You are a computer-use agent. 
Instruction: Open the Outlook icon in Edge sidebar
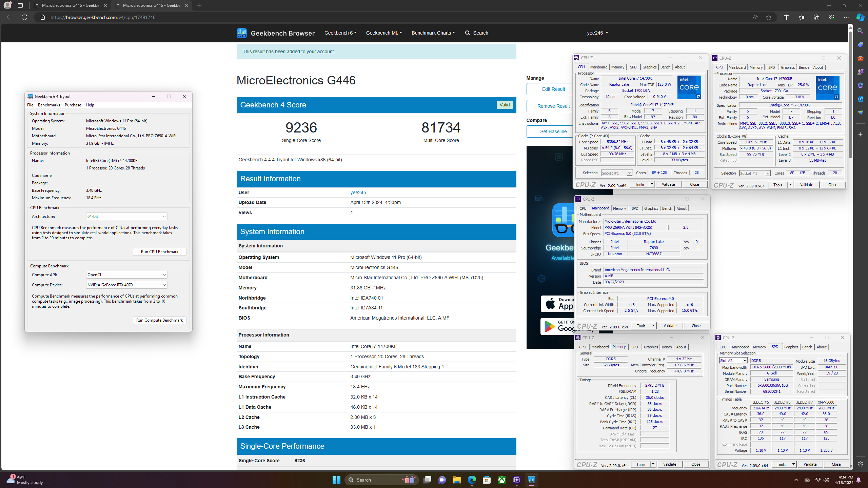[860, 99]
